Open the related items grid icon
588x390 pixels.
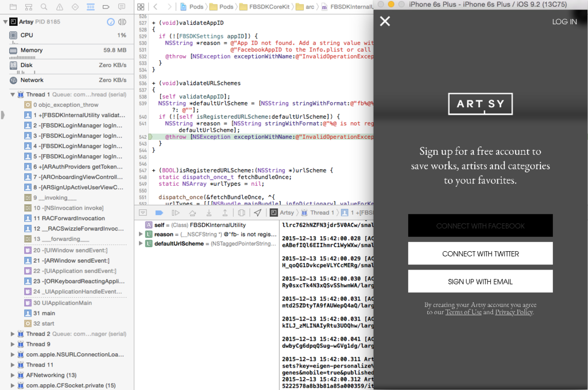coord(141,7)
